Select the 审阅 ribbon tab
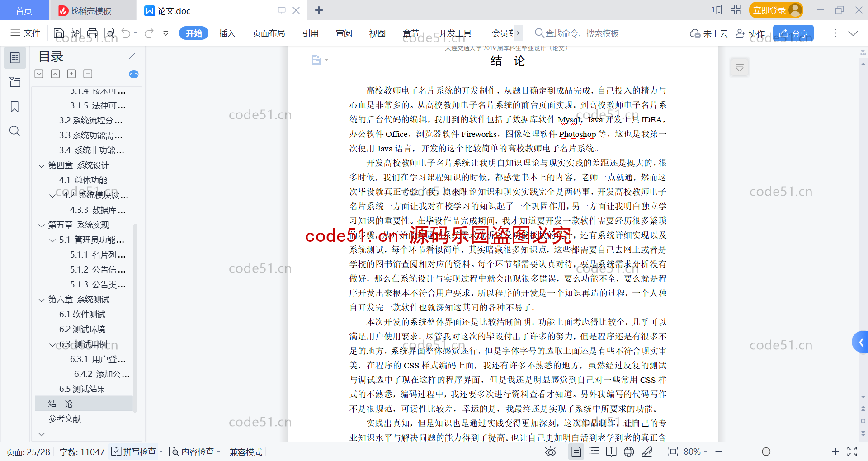The height and width of the screenshot is (461, 868). tap(344, 33)
